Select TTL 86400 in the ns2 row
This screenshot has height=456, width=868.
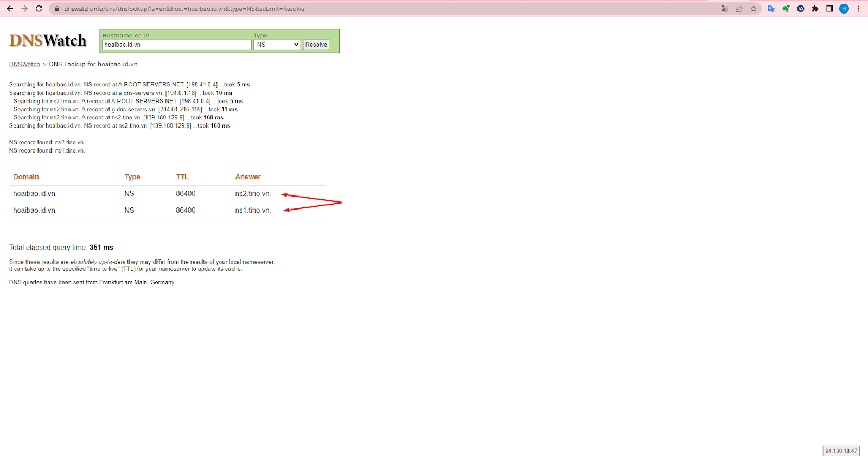point(186,194)
